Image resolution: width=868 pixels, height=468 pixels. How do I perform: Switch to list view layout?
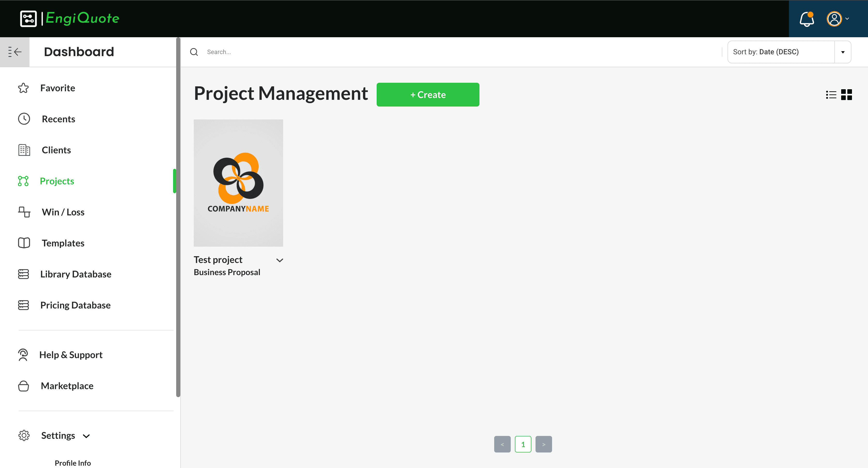(x=831, y=95)
